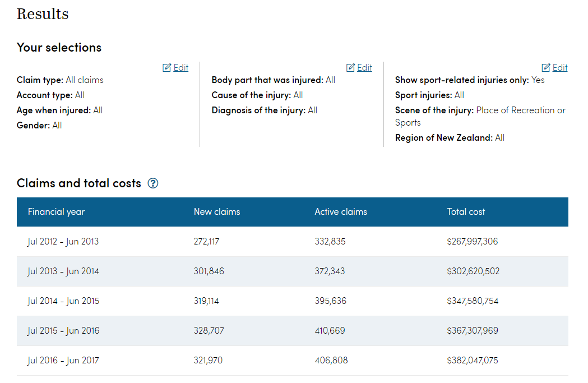Click the New claims column header
The width and height of the screenshot is (588, 383).
click(216, 212)
